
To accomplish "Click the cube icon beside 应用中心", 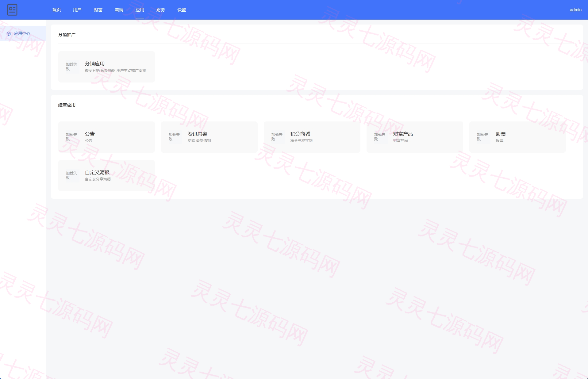I will pyautogui.click(x=9, y=34).
